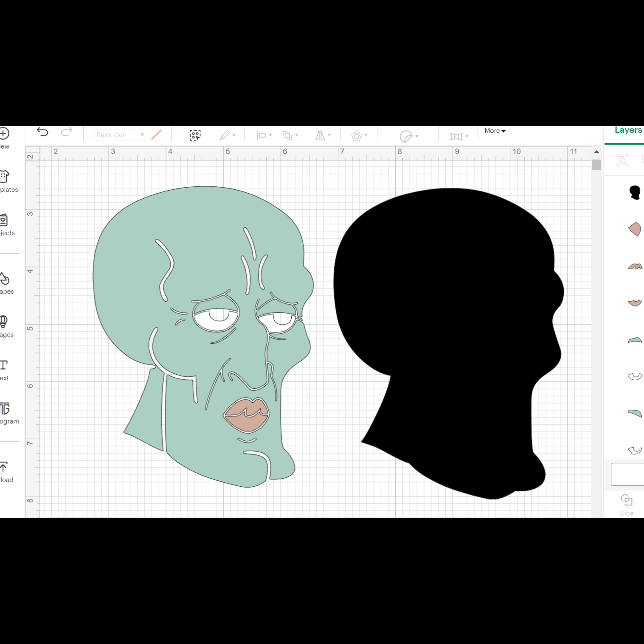
Task: Click the blank canvas color box in Layers
Action: pos(627,474)
